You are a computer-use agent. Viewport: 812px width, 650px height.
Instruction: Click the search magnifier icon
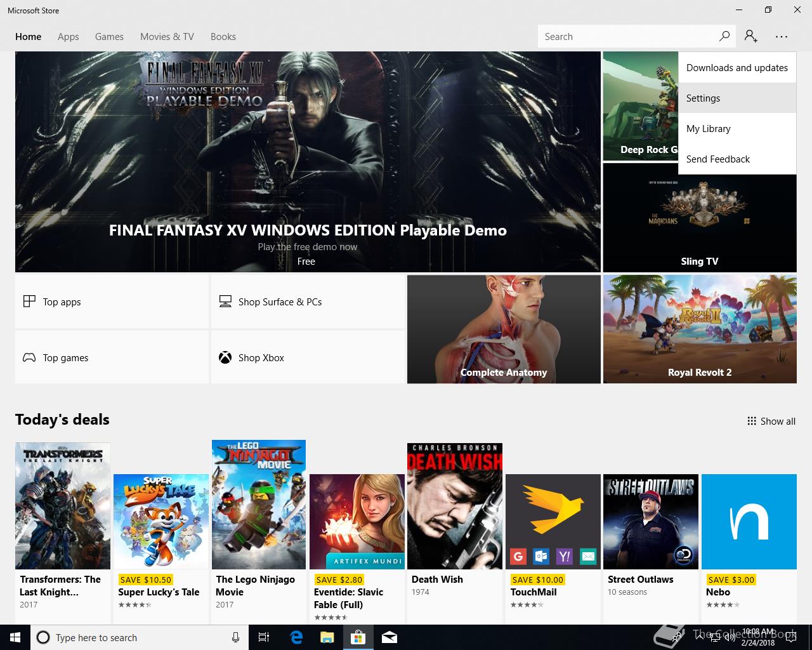coord(724,36)
